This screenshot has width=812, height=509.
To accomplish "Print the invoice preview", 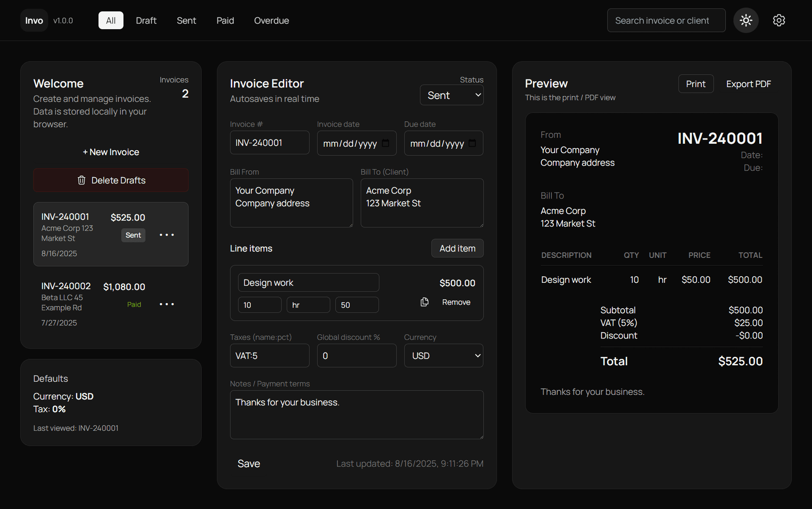I will (x=696, y=84).
